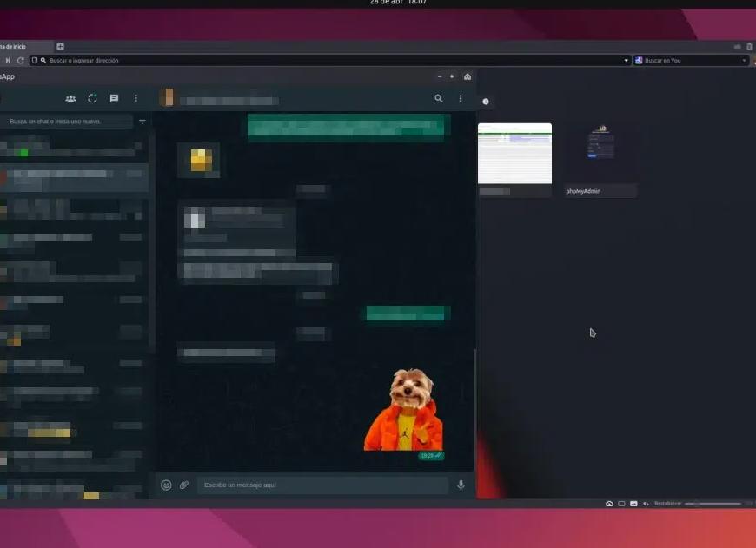Open a new tab with the plus button
This screenshot has height=548, width=756.
(x=59, y=46)
